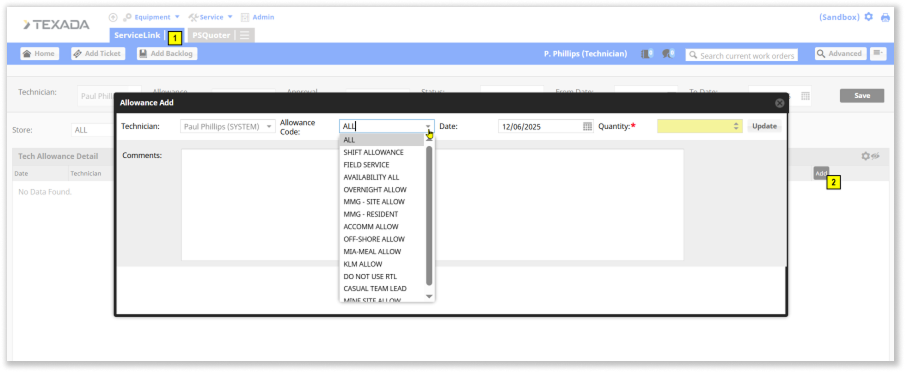Click the Texada logo

[x=56, y=24]
